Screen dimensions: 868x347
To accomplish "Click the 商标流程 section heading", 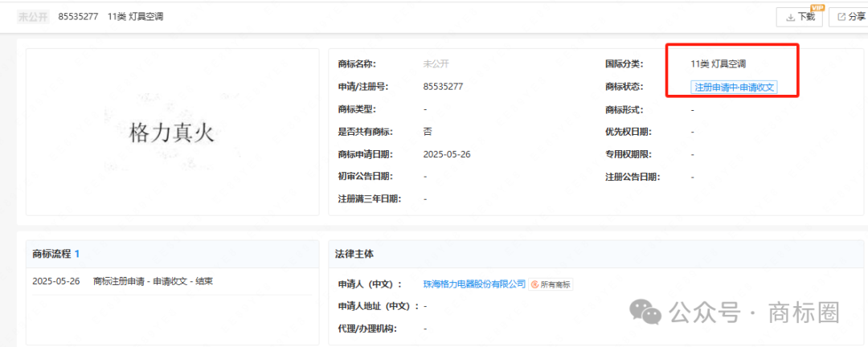I will click(51, 254).
